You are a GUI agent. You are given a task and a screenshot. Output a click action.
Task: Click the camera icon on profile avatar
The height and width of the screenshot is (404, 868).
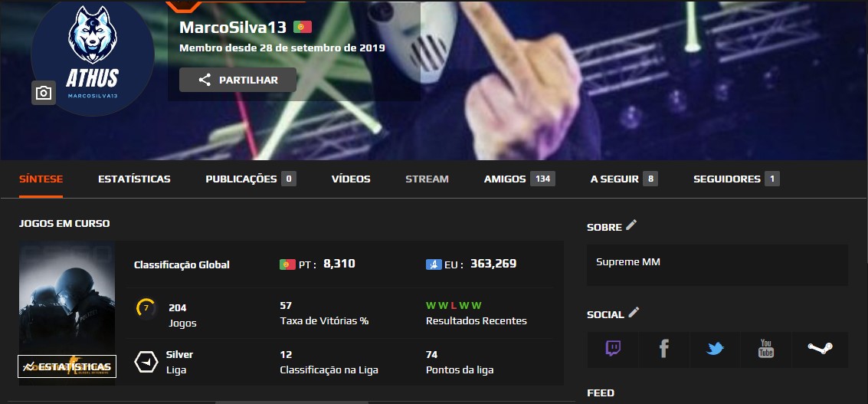(x=43, y=93)
